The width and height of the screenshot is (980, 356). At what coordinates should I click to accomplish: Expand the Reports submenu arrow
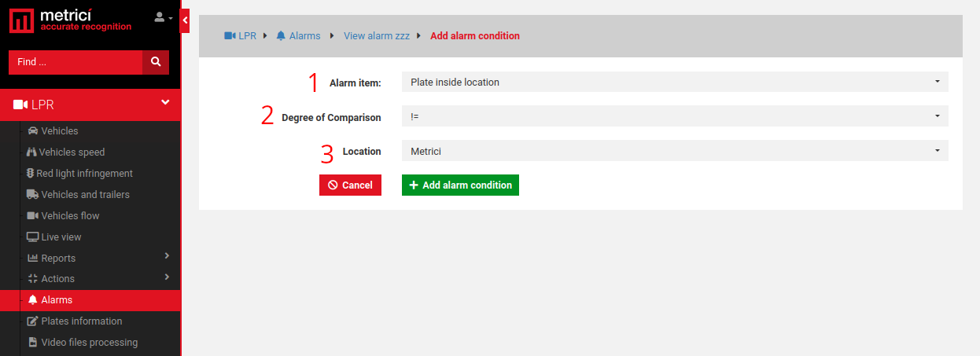coord(167,256)
